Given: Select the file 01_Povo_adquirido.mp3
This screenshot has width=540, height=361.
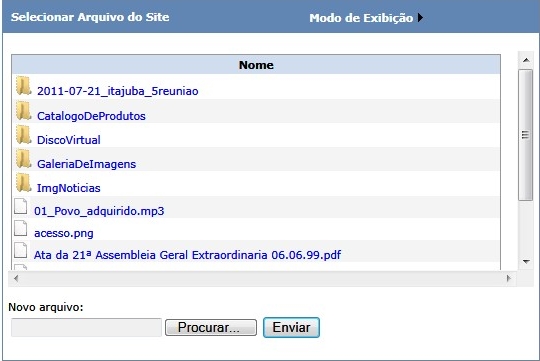Looking at the screenshot, I should [x=99, y=211].
